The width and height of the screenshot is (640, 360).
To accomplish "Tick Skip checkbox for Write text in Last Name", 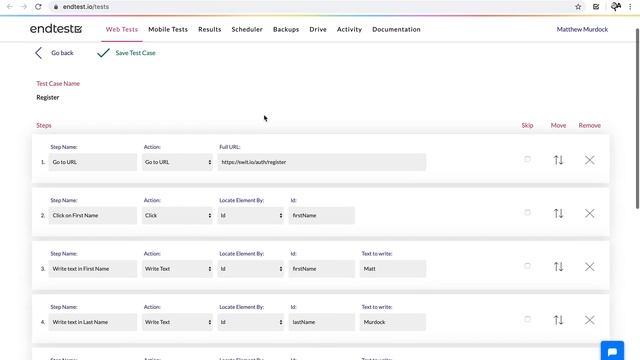I will point(527,319).
